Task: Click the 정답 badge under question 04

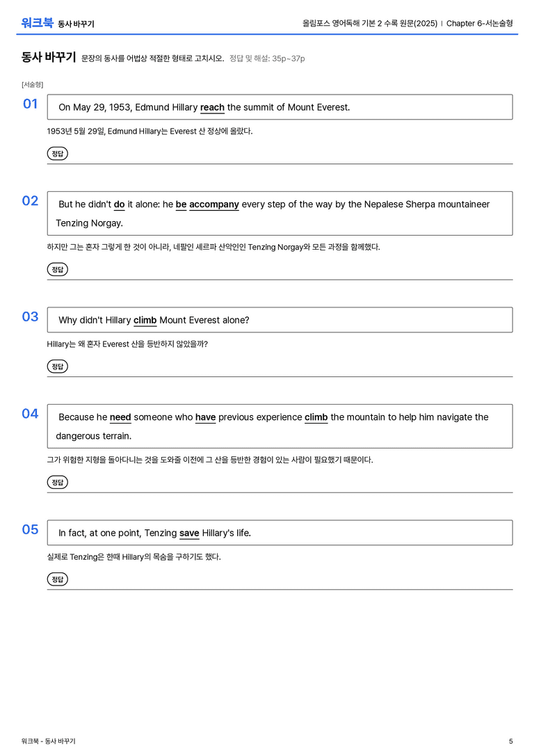Action: click(x=57, y=482)
